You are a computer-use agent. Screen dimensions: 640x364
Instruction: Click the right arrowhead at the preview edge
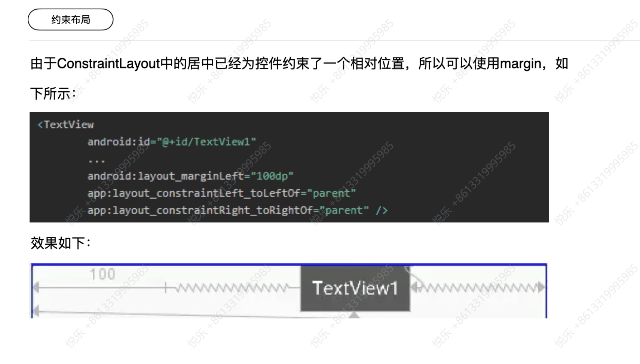542,288
